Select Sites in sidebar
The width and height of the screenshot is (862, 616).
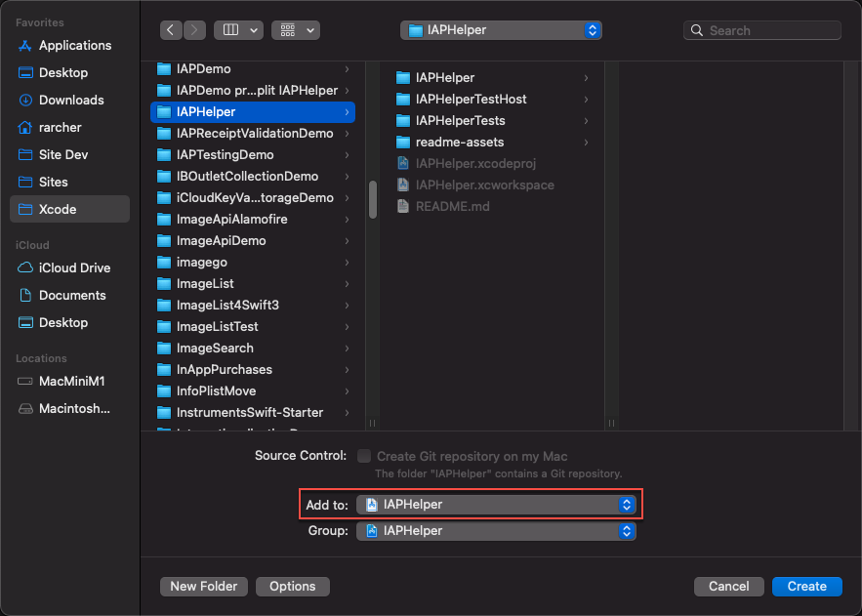[70, 182]
